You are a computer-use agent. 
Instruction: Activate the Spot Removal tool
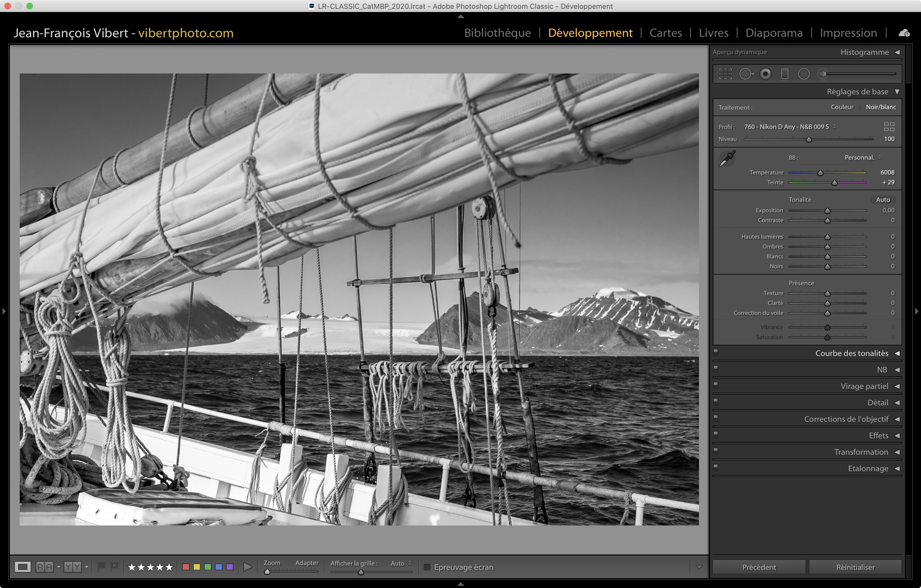pos(746,74)
